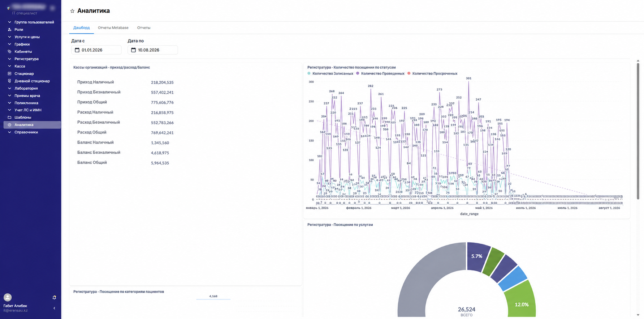Open Дневной стационар sidebar icon
The height and width of the screenshot is (319, 644).
click(9, 81)
